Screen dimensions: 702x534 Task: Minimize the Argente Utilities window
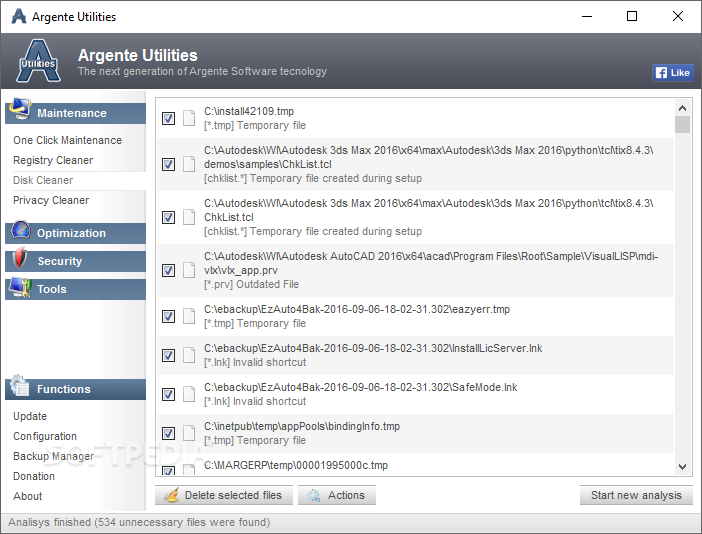[x=587, y=17]
